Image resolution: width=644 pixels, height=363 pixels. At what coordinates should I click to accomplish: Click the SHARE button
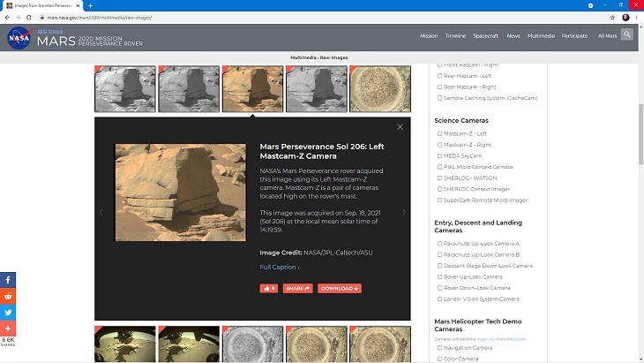pos(298,288)
